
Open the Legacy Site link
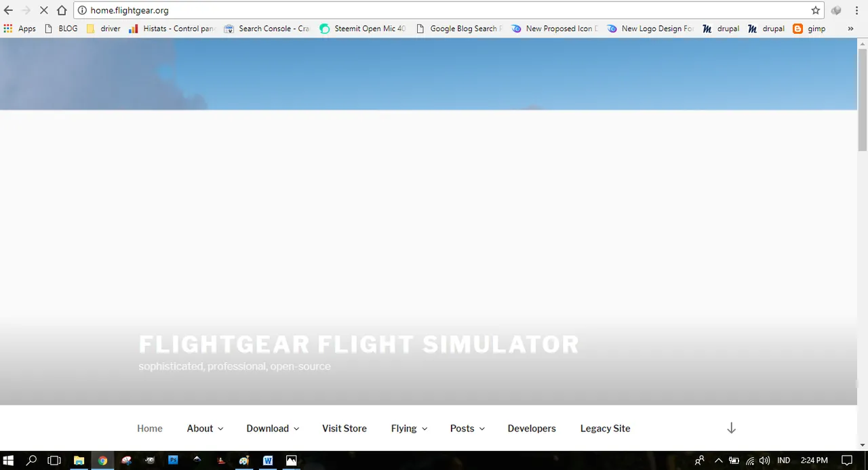coord(605,428)
